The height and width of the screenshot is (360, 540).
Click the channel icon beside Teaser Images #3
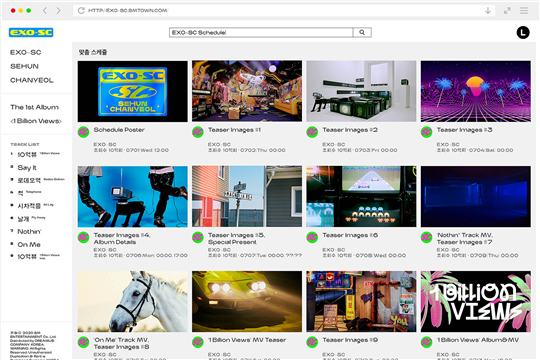pos(426,132)
